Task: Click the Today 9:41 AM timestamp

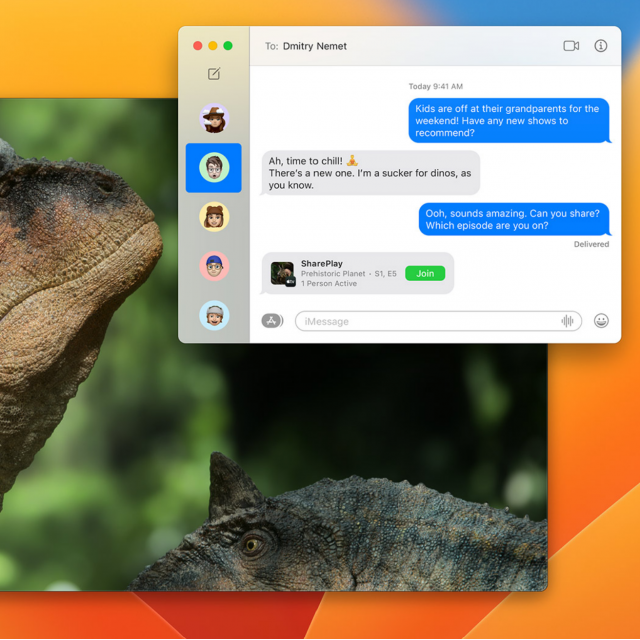Action: tap(436, 86)
